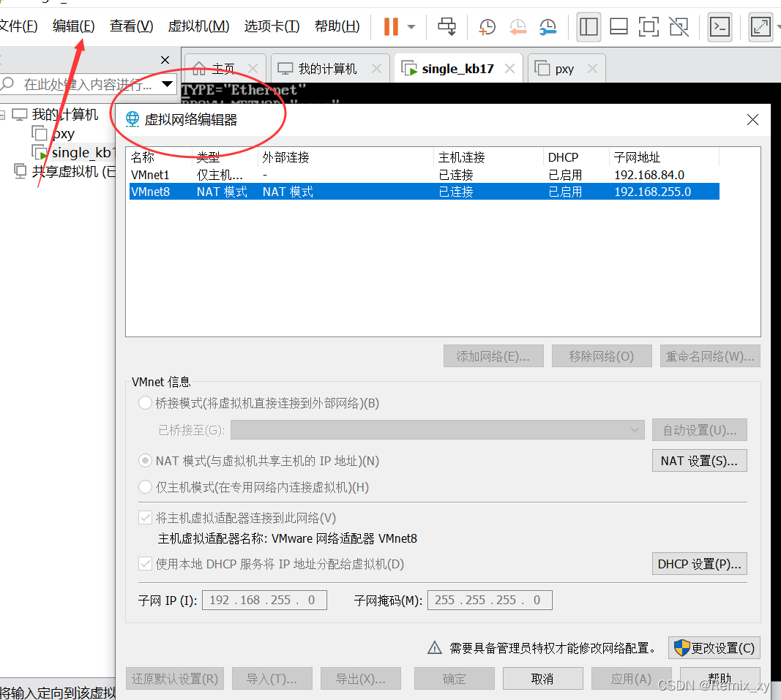The width and height of the screenshot is (781, 700).
Task: Click the 还原默认设置(R) button
Action: 175,679
